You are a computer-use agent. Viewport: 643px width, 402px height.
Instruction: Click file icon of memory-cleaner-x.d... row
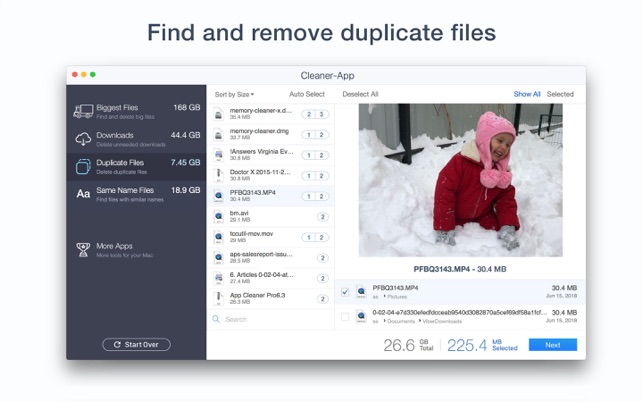click(219, 114)
